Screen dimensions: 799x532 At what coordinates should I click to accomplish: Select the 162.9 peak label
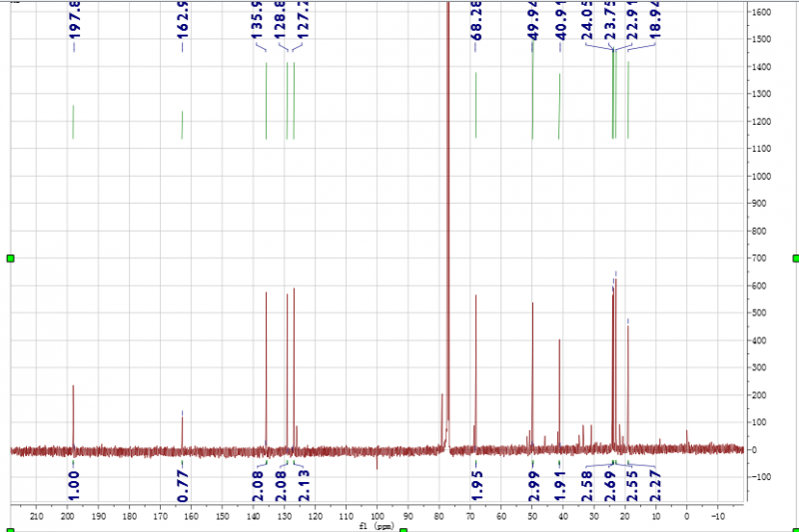[x=183, y=20]
